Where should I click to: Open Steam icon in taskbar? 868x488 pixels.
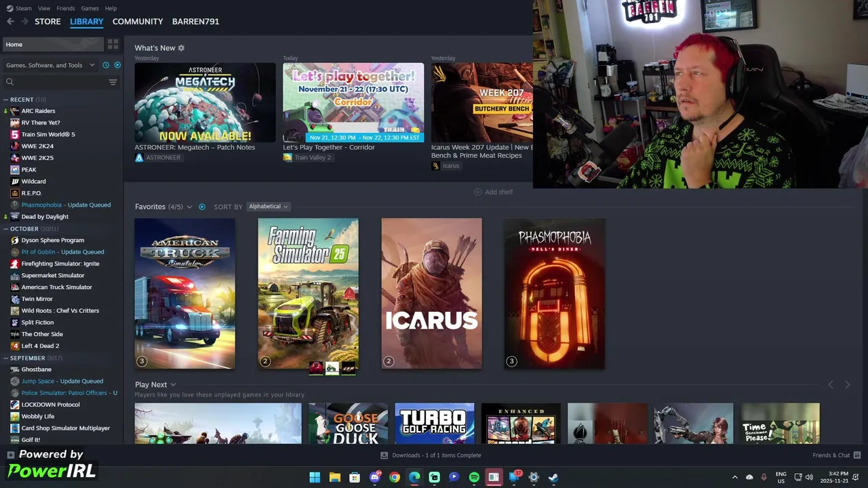(x=553, y=477)
